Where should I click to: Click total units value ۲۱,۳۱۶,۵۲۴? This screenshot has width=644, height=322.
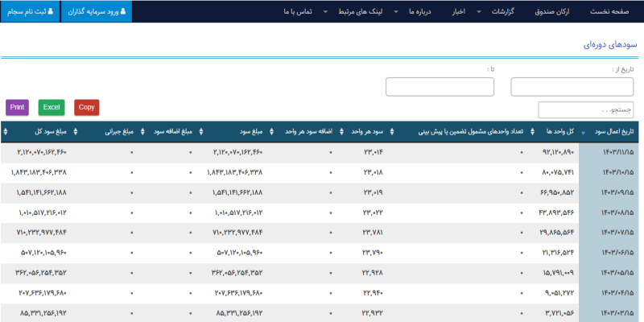point(558,253)
